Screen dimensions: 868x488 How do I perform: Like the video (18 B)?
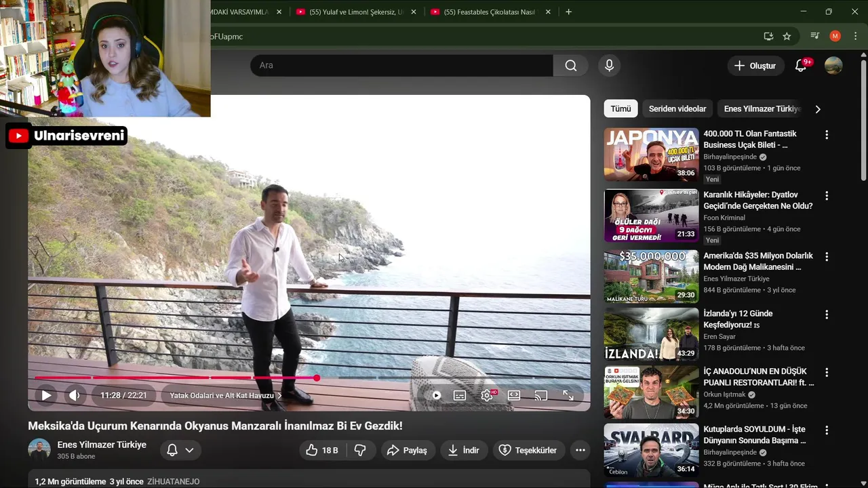pos(322,450)
